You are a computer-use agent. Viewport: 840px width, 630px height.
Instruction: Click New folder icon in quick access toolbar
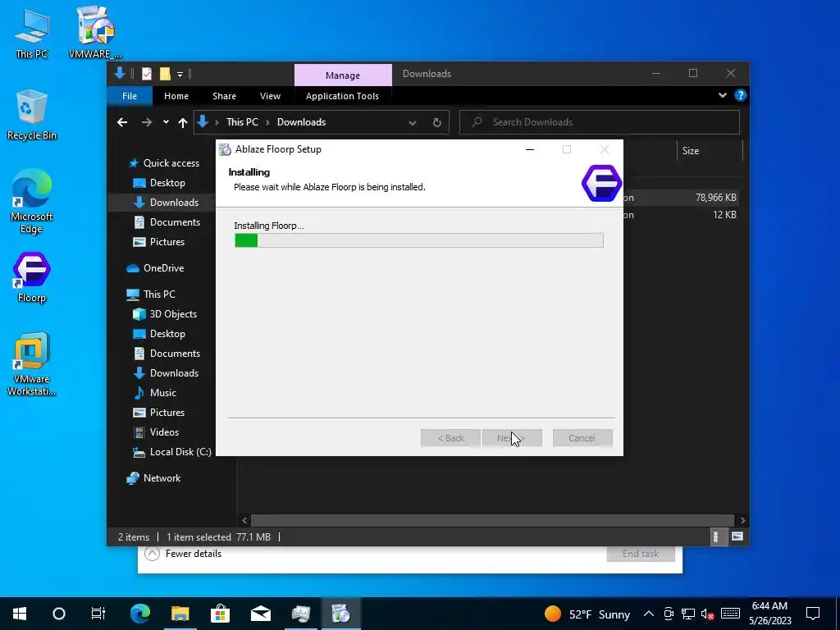(x=165, y=74)
